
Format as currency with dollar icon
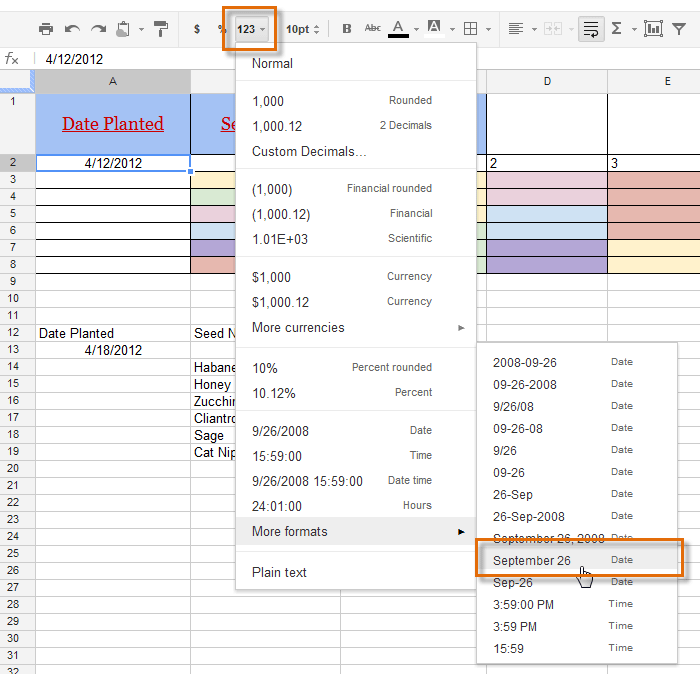pos(196,29)
